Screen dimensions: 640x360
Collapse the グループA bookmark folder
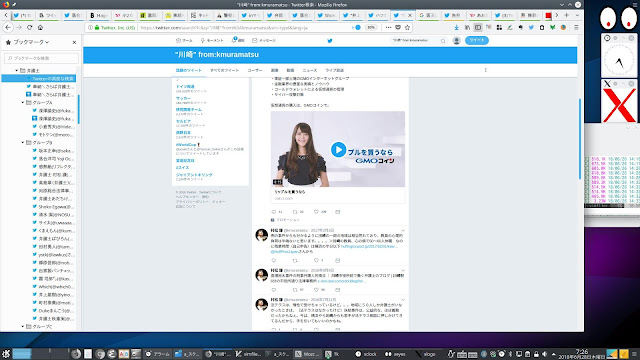pyautogui.click(x=23, y=102)
